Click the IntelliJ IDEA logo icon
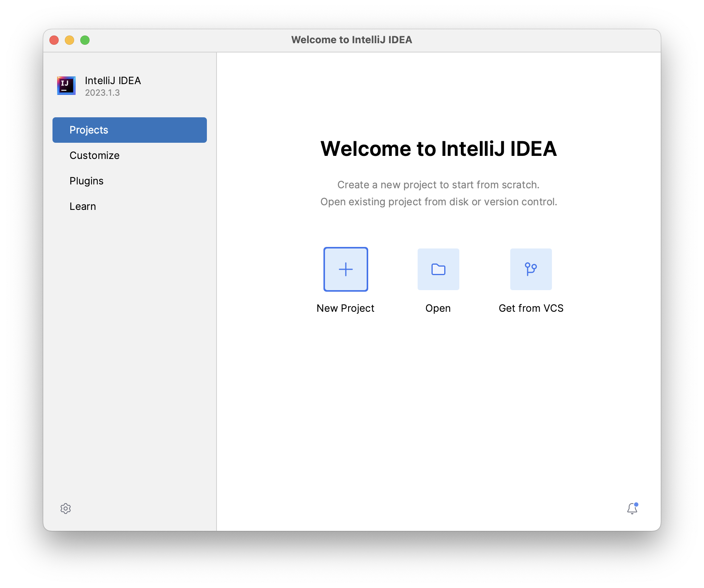704x588 pixels. 66,86
